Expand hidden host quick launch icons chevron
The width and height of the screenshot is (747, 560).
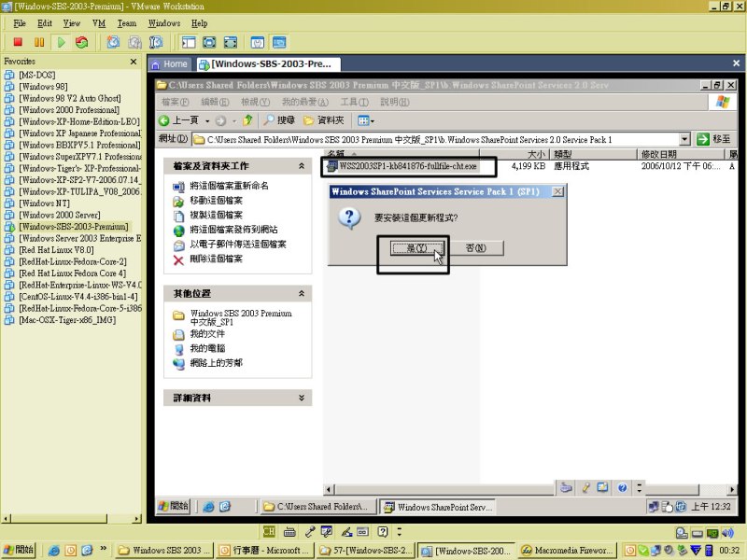pyautogui.click(x=104, y=549)
